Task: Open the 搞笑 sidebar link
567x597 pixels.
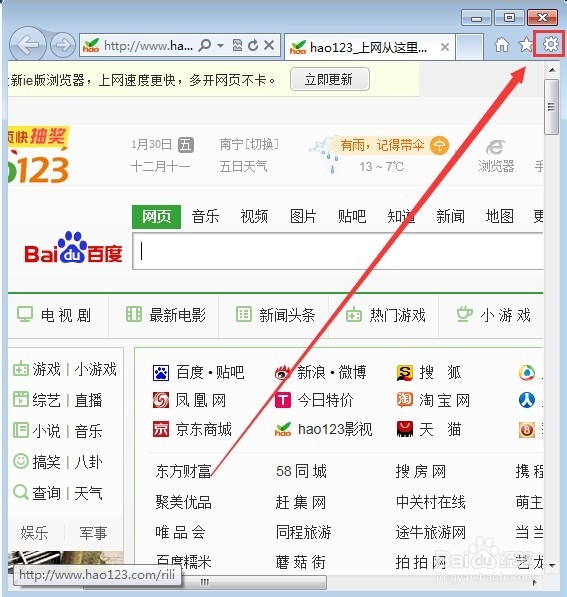Action: pyautogui.click(x=46, y=462)
